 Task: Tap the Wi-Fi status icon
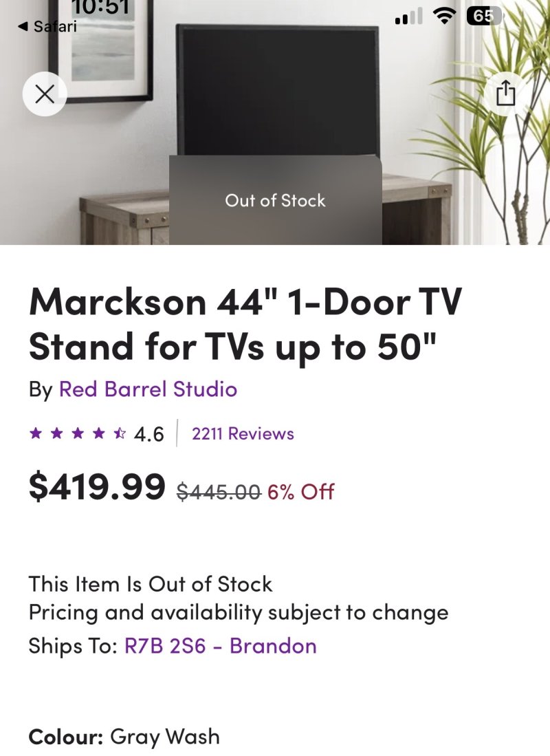click(x=445, y=17)
